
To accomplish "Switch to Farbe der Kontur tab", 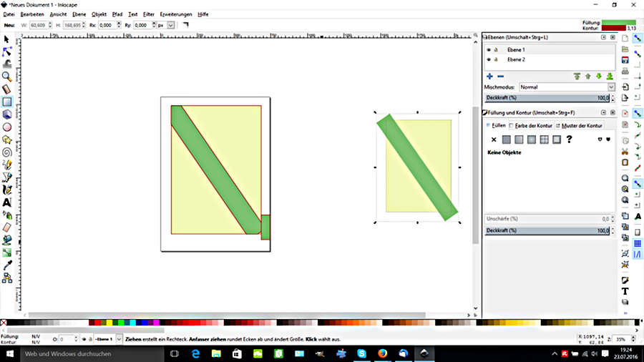I will (x=530, y=125).
